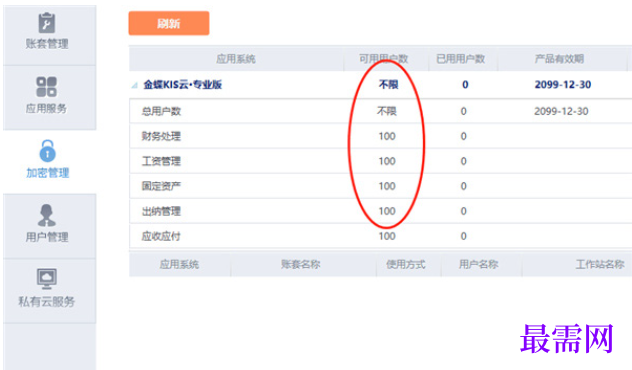Viewport: 632px width, 370px height.
Task: Click the upper 应用系统 column header
Action: pyautogui.click(x=236, y=59)
